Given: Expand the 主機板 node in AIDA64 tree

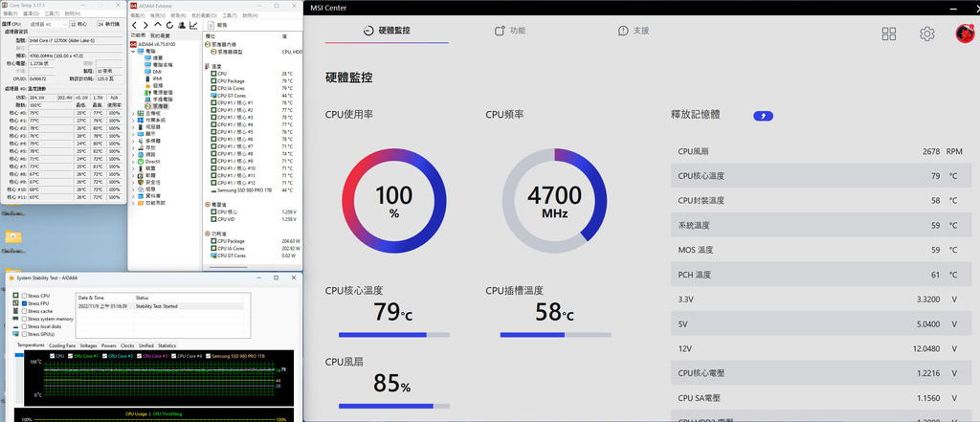Looking at the screenshot, I should pyautogui.click(x=133, y=113).
